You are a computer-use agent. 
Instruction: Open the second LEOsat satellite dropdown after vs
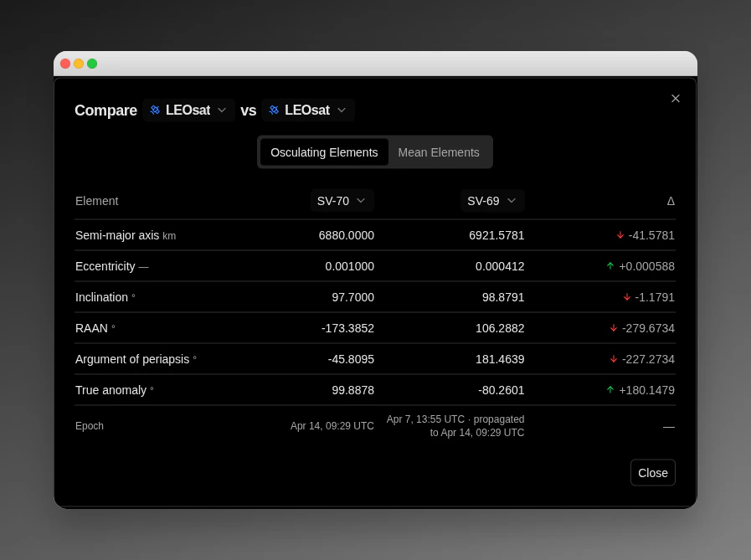(x=308, y=110)
